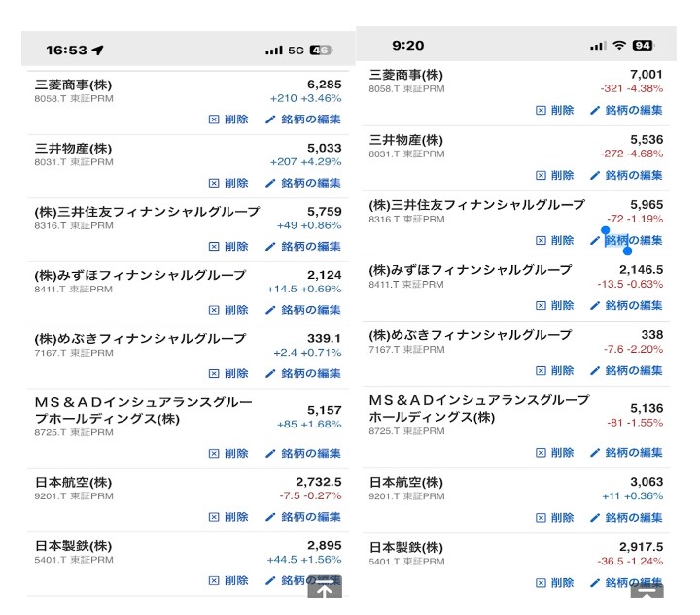Select 三井物産(株) stock name in 9:20 screen

click(406, 140)
